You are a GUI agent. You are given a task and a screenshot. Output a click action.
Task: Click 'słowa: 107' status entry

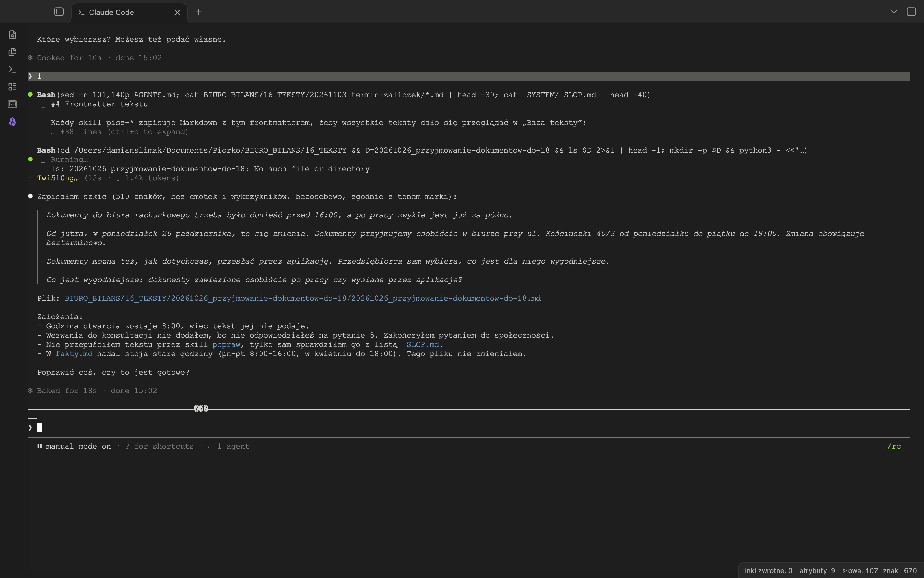tap(860, 571)
